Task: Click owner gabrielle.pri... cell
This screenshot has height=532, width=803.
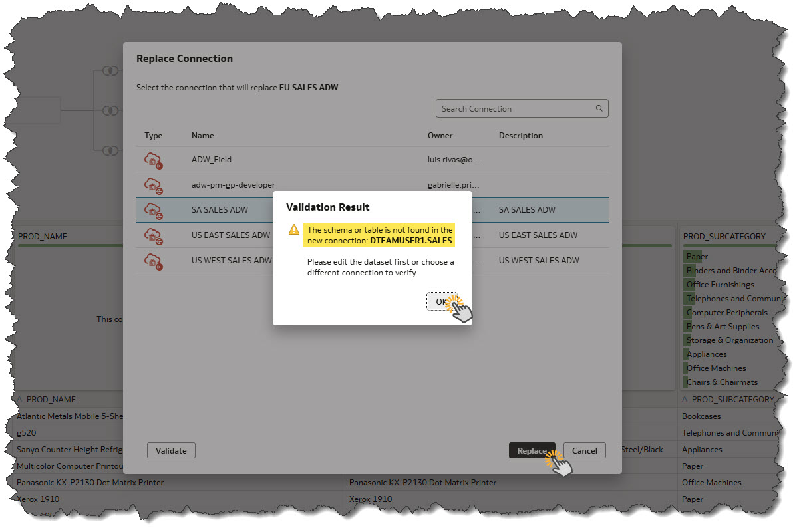Action: tap(453, 185)
